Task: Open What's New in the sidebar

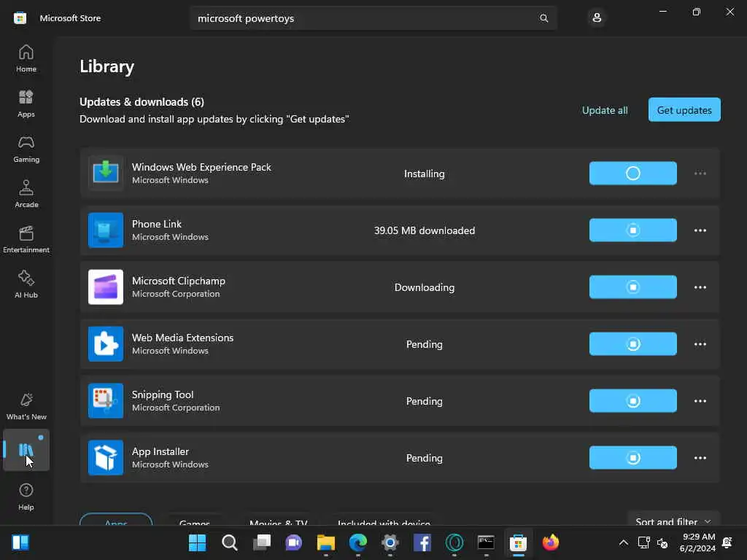Action: 26,407
